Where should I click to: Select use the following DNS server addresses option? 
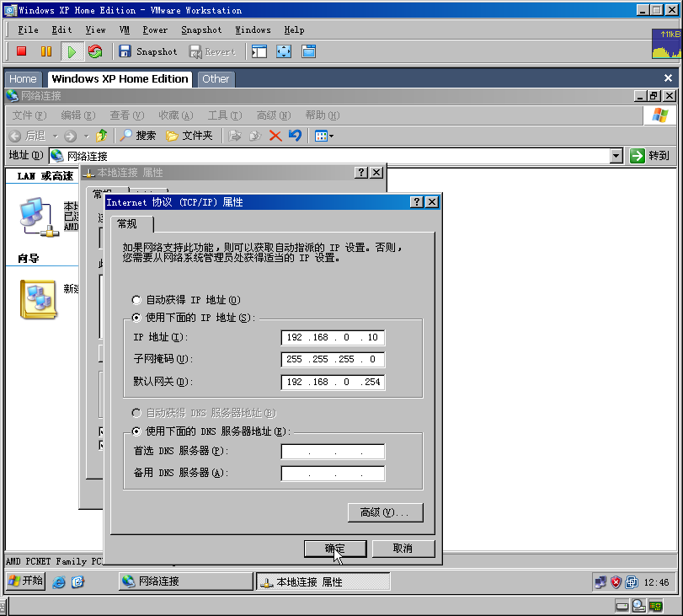pos(136,431)
